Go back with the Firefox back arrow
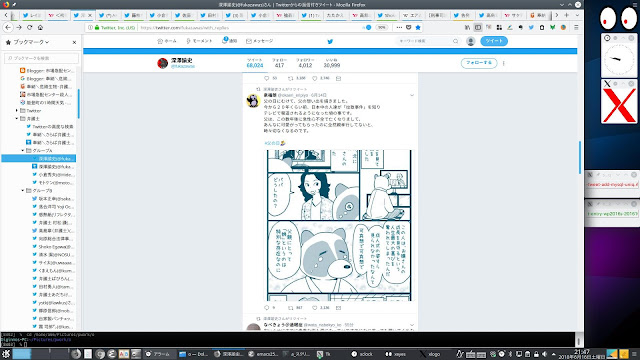 tap(8, 27)
